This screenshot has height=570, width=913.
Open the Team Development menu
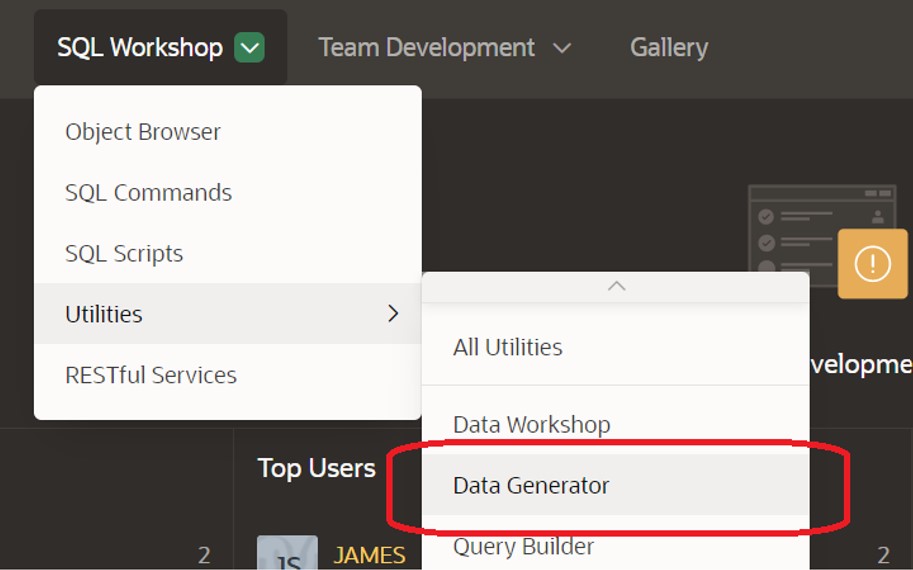coord(427,48)
